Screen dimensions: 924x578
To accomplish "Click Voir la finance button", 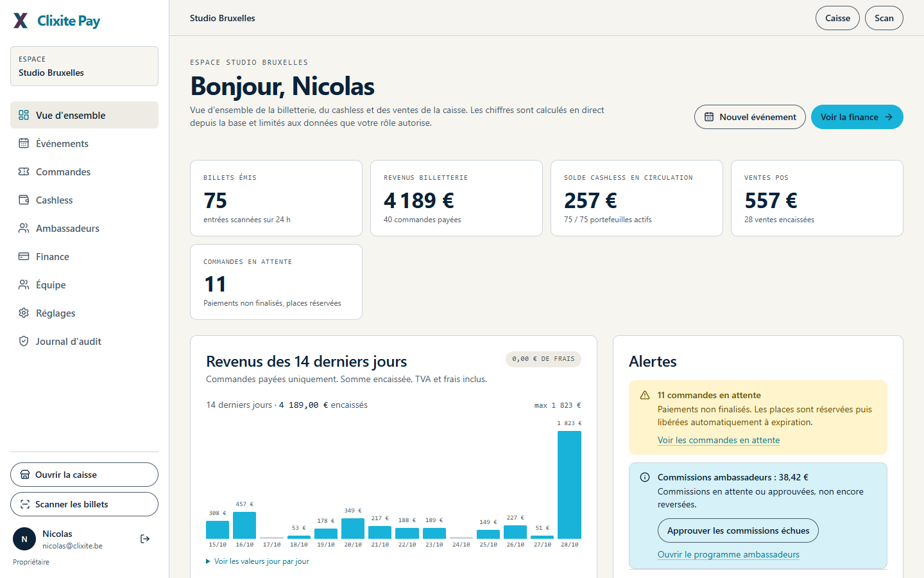I will [x=857, y=117].
